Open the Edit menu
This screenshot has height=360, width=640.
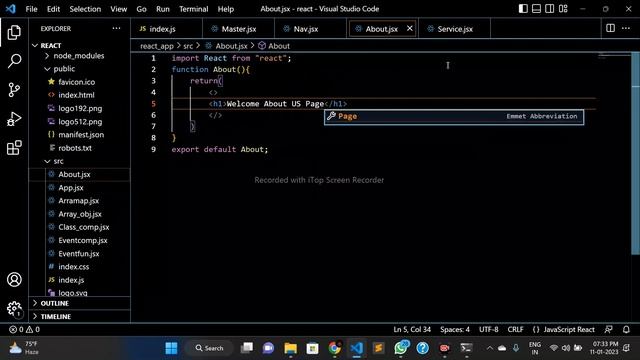point(53,9)
